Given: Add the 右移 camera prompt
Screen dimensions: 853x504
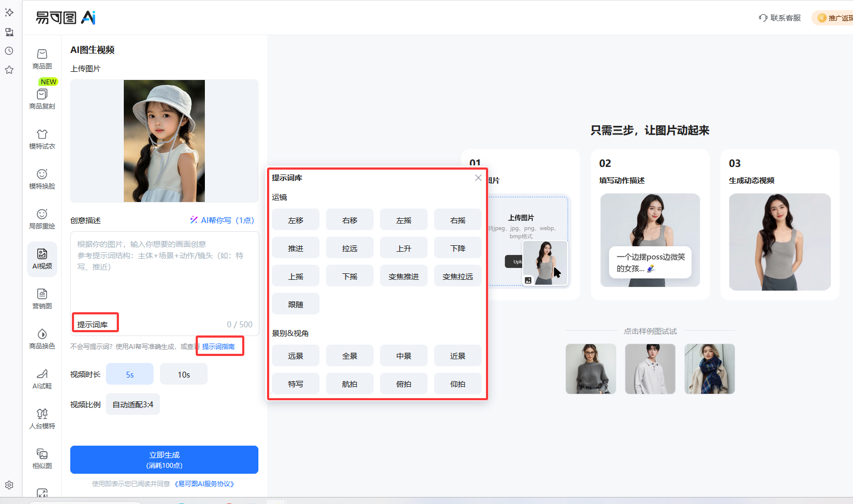Looking at the screenshot, I should tap(350, 220).
